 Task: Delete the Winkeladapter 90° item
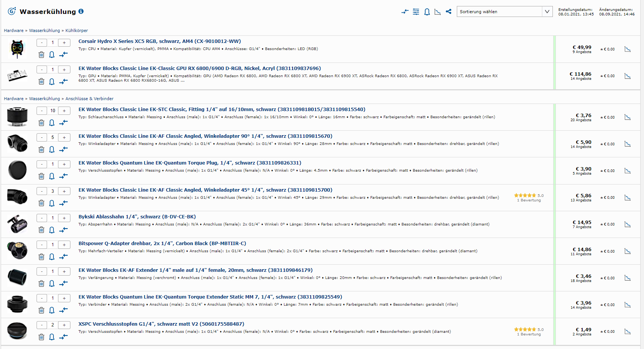pos(41,149)
